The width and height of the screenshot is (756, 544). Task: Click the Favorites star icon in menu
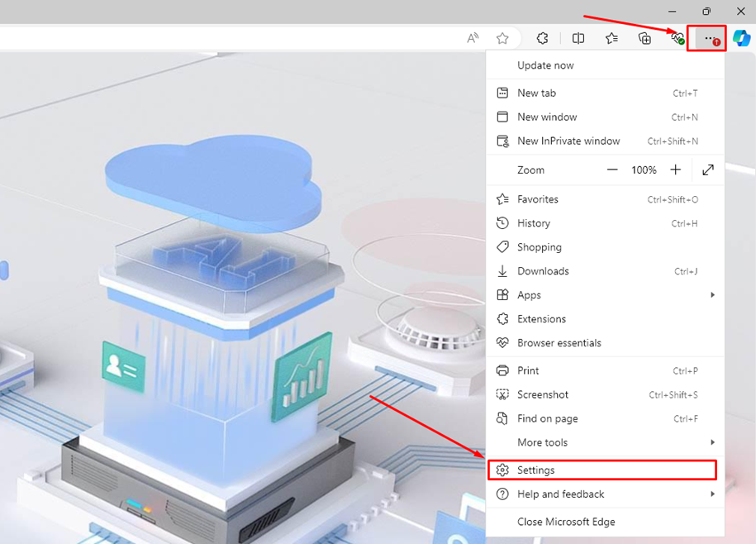click(502, 199)
